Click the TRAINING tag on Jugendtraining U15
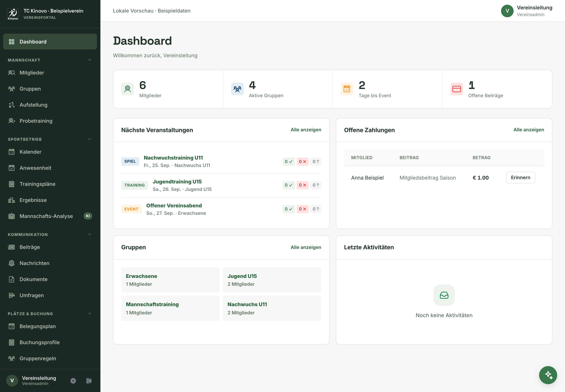The width and height of the screenshot is (565, 392). click(135, 185)
